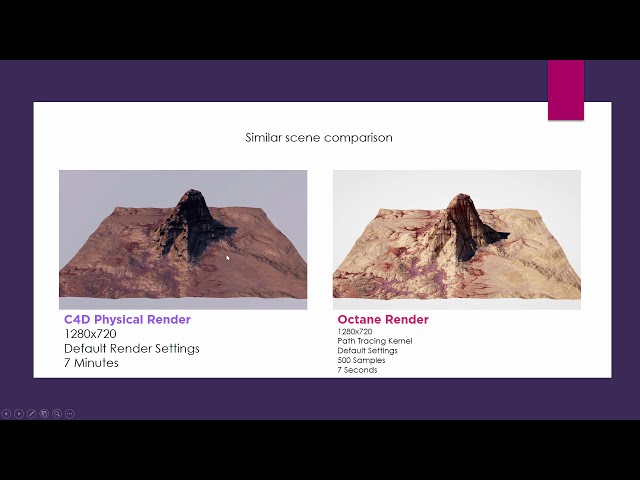Click the 'Path Tracing Kernel' line
The image size is (640, 480).
[x=375, y=341]
